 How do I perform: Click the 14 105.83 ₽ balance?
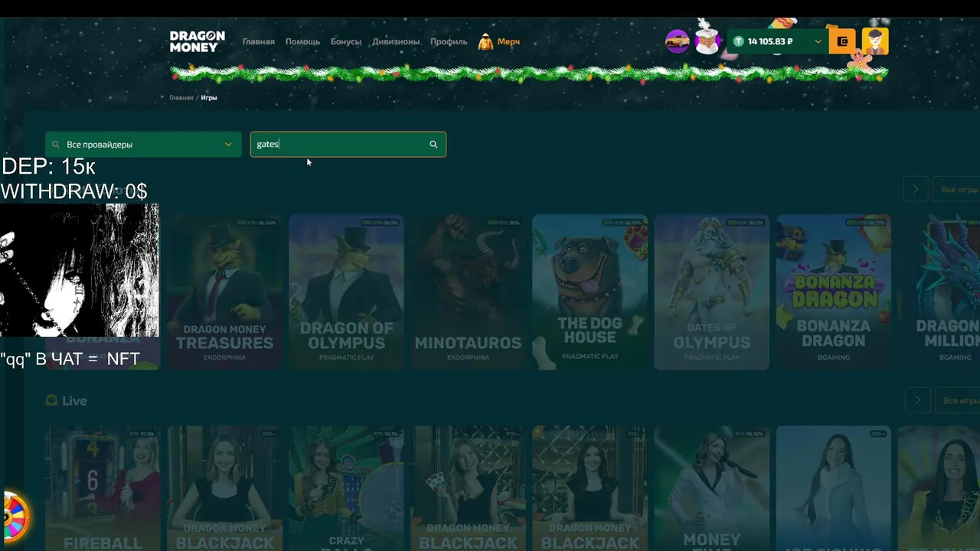pyautogui.click(x=770, y=41)
